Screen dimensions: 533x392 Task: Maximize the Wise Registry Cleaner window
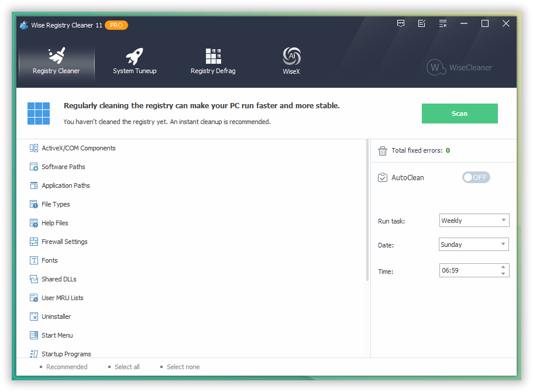tap(485, 23)
